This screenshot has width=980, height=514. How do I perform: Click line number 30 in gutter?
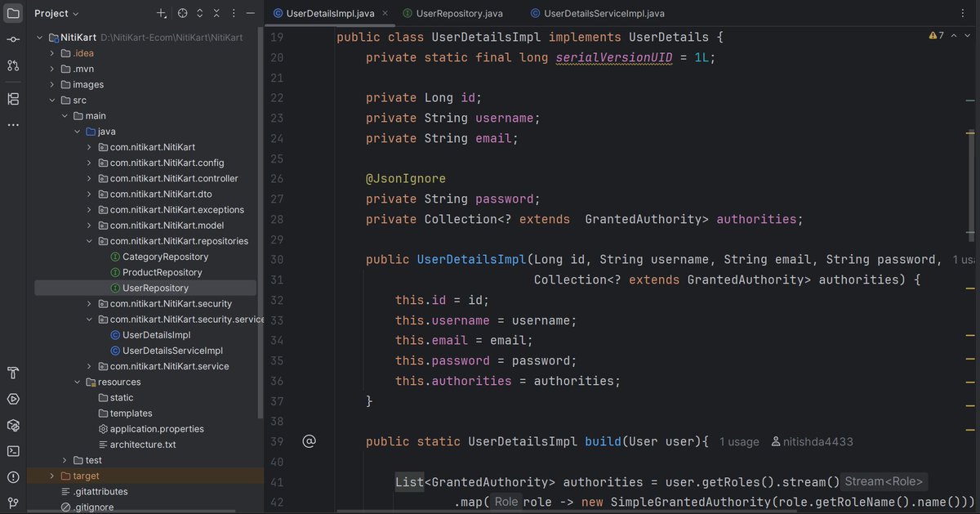coord(276,259)
